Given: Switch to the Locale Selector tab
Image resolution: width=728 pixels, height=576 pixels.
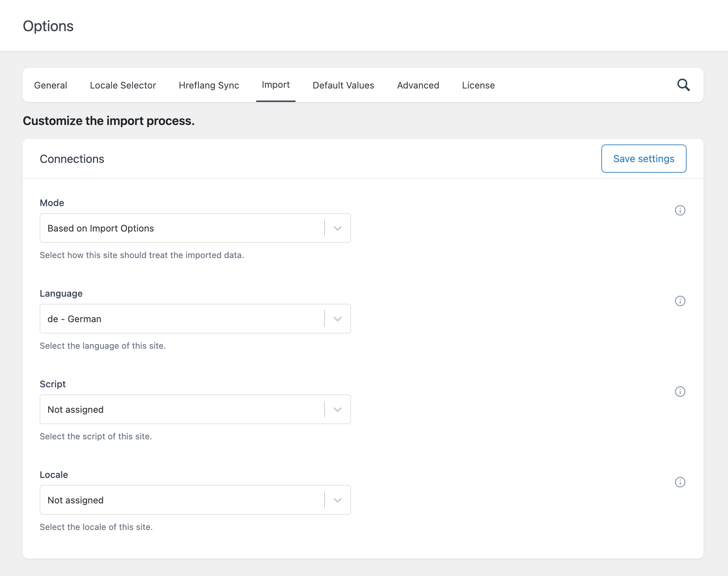Looking at the screenshot, I should click(x=123, y=85).
